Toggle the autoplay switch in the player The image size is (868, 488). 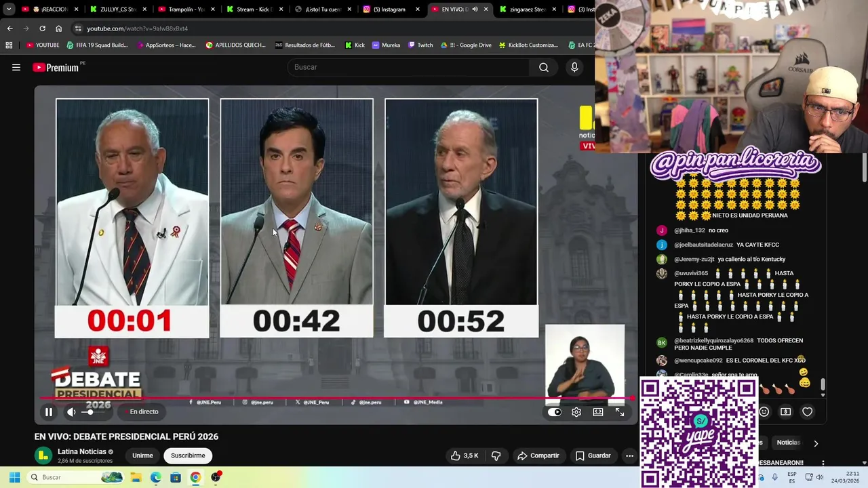(555, 411)
